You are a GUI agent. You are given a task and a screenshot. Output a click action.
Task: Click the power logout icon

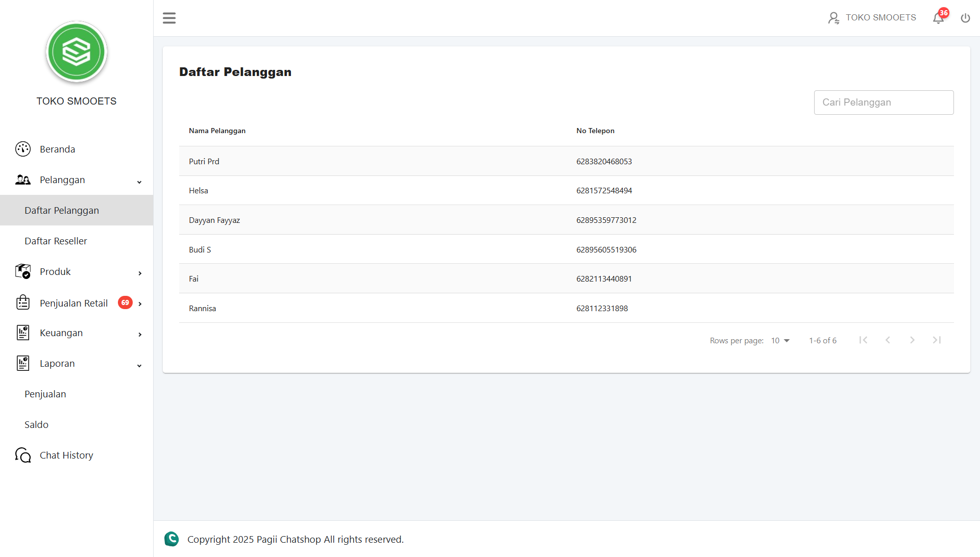coord(965,18)
